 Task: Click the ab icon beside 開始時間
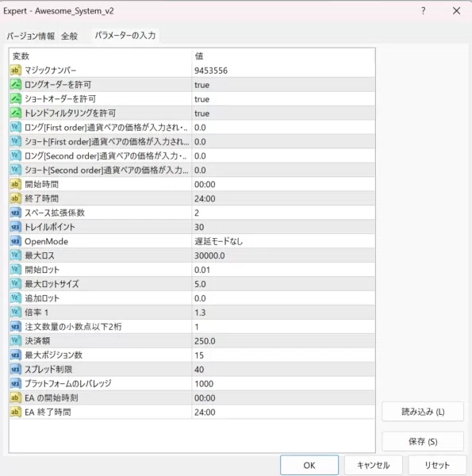pyautogui.click(x=16, y=184)
